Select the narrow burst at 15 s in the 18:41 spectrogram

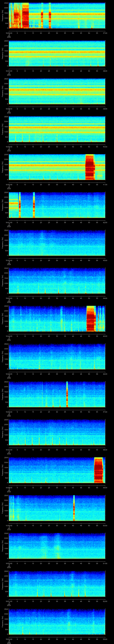[x=34, y=205]
